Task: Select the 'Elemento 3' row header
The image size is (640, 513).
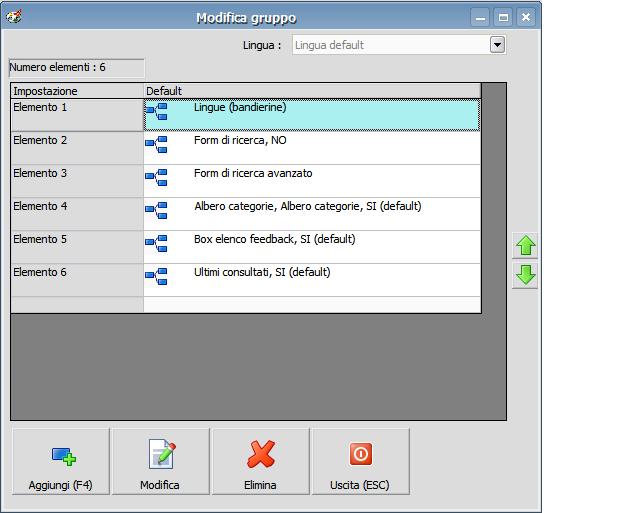Action: [x=77, y=181]
